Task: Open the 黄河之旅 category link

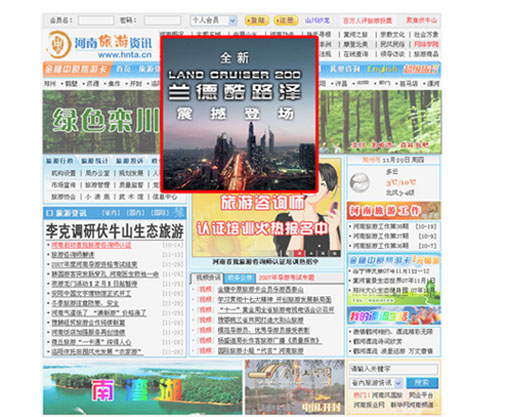Action: pyautogui.click(x=356, y=35)
